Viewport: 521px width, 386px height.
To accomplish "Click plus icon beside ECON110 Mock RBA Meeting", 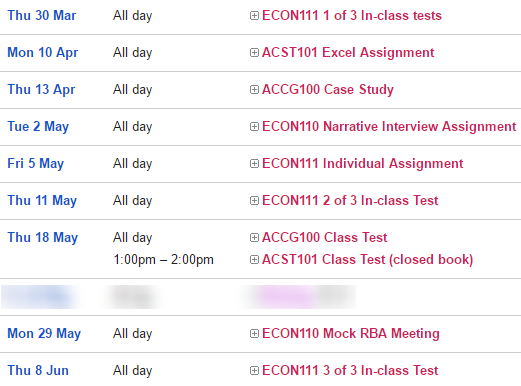I will click(254, 334).
